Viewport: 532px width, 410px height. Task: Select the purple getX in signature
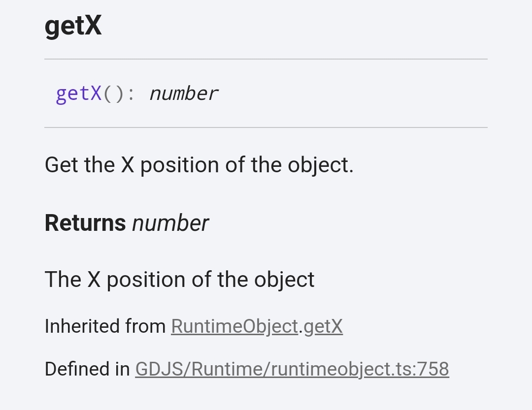point(79,93)
